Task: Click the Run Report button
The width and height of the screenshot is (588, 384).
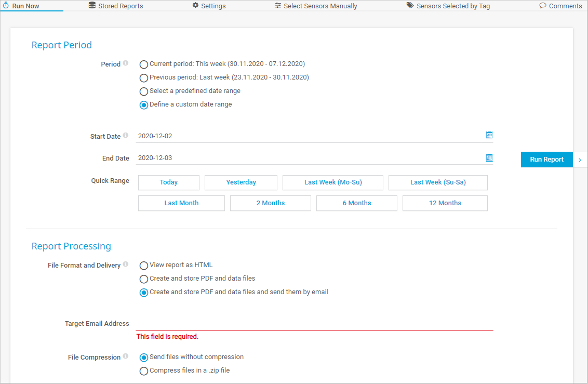Action: pyautogui.click(x=546, y=160)
